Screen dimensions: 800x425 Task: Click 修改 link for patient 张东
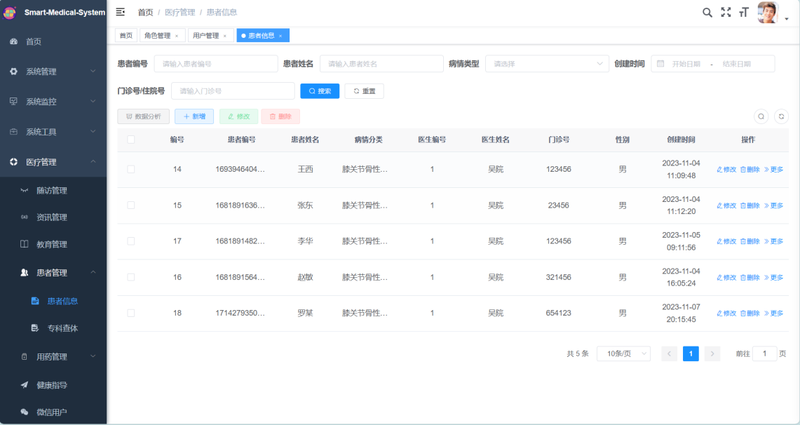726,206
